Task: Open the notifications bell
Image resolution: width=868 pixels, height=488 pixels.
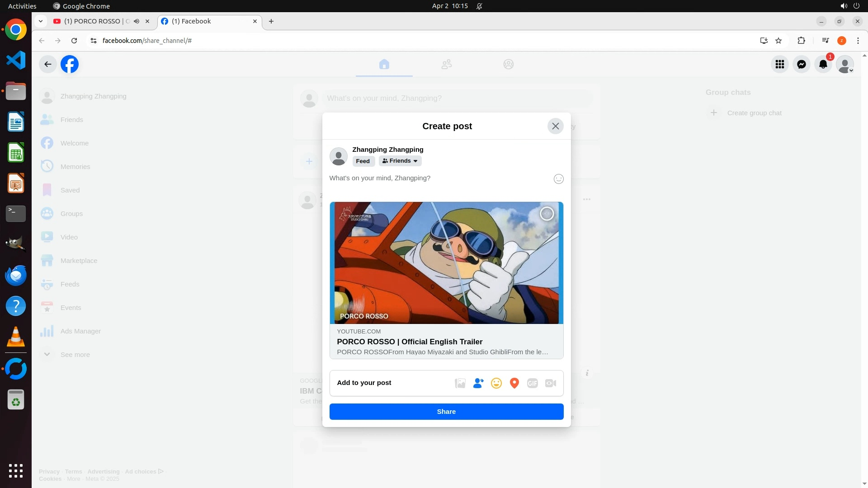Action: coord(823,64)
